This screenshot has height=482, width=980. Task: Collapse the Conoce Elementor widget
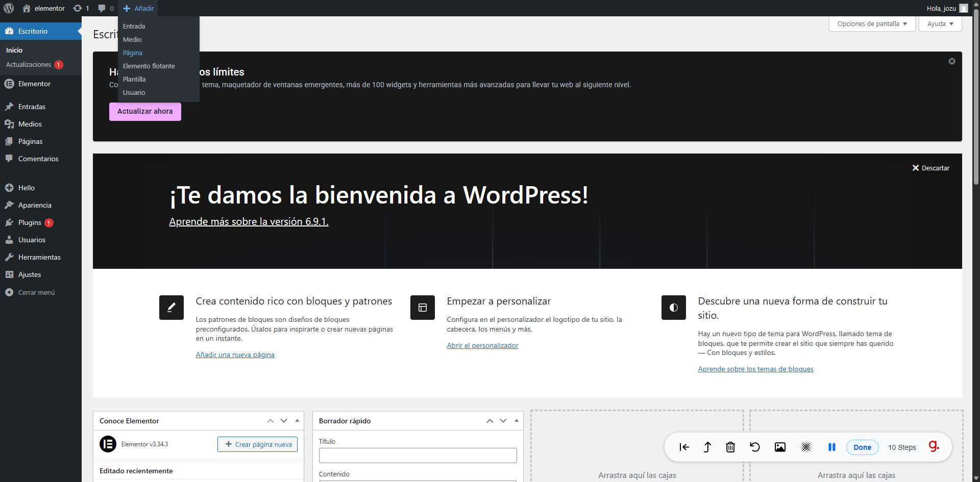click(297, 420)
